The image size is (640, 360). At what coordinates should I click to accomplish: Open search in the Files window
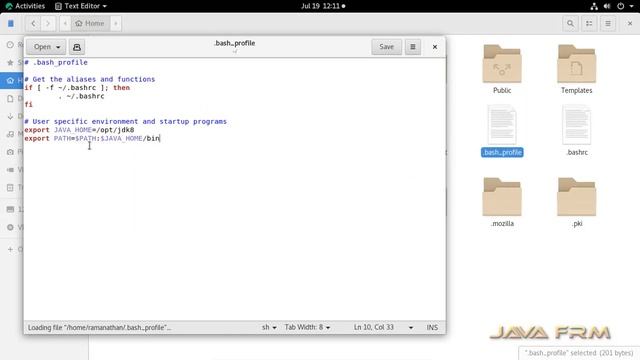point(570,24)
